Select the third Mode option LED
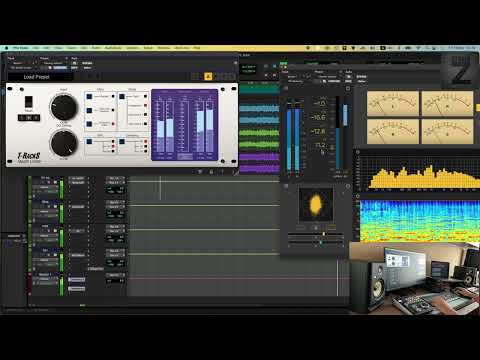This screenshot has height=360, width=480. (145, 115)
